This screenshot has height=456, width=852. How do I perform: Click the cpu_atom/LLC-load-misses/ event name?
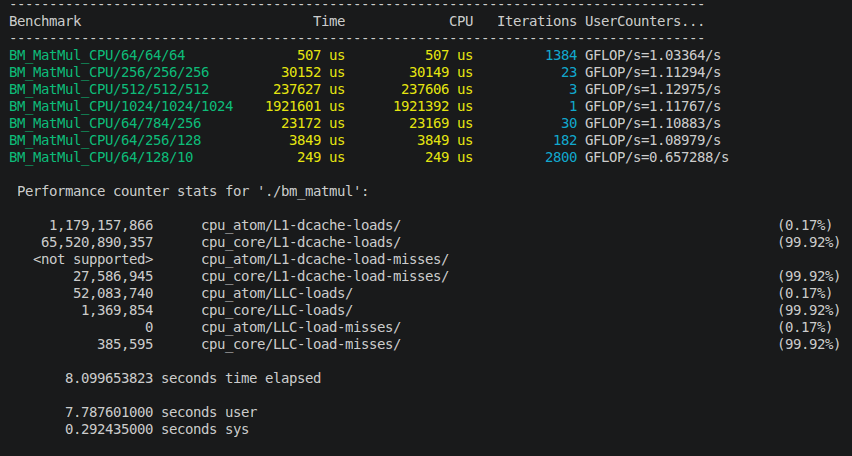pyautogui.click(x=301, y=327)
